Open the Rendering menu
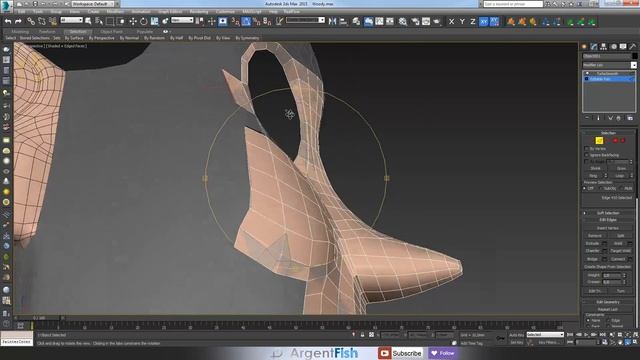The width and height of the screenshot is (640, 360). point(199,11)
